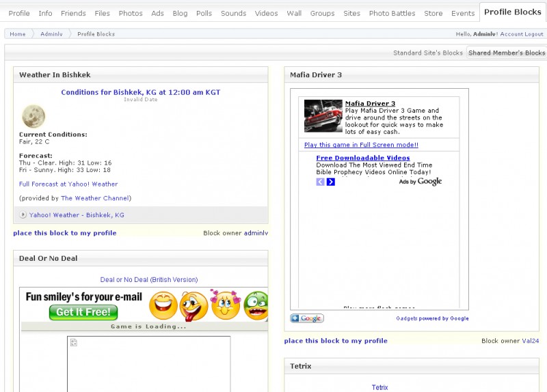The width and height of the screenshot is (547, 392).
Task: Open the Account link
Action: coord(511,33)
